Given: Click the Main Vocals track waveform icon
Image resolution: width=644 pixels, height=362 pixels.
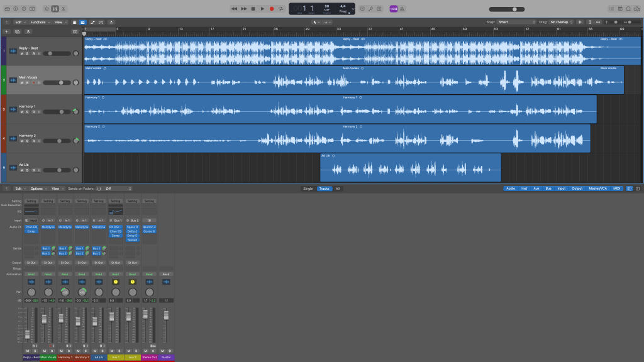Looking at the screenshot, I should click(12, 80).
